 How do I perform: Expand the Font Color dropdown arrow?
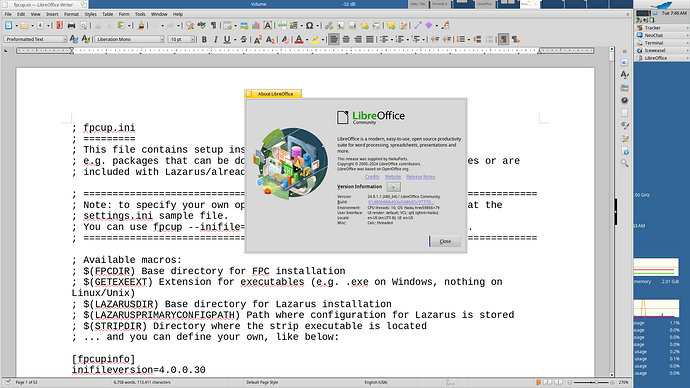[x=307, y=39]
